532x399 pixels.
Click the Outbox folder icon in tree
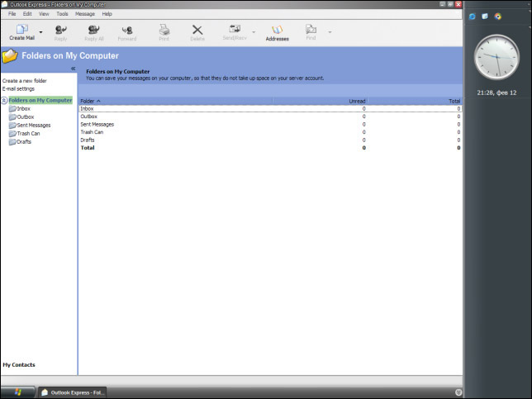pyautogui.click(x=12, y=116)
